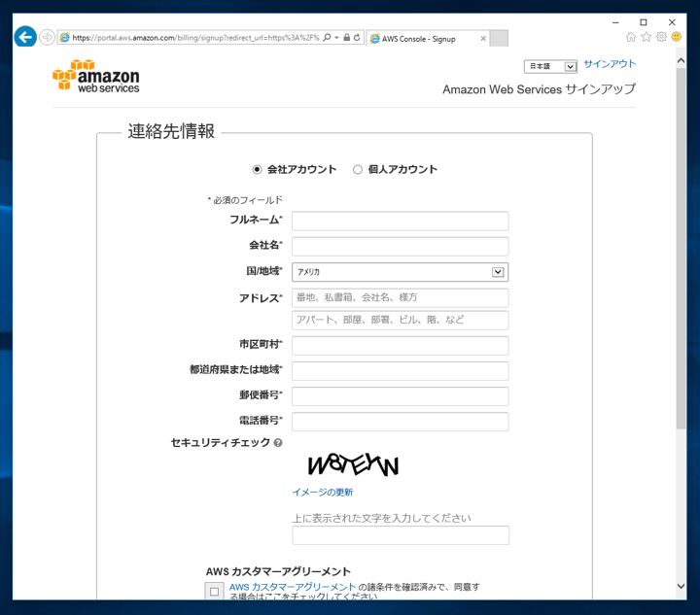The width and height of the screenshot is (700, 615).
Task: Select the 個人アカウント radio button
Action: (x=358, y=169)
